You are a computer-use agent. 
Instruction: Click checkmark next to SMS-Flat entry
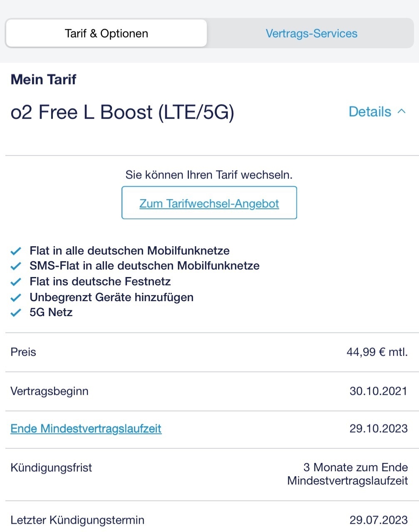(15, 266)
